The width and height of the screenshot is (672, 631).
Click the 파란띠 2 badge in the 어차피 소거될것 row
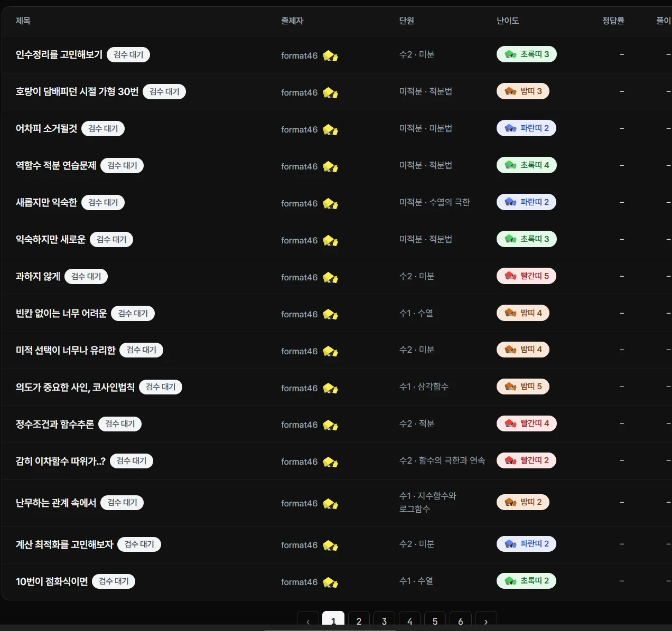pyautogui.click(x=526, y=128)
